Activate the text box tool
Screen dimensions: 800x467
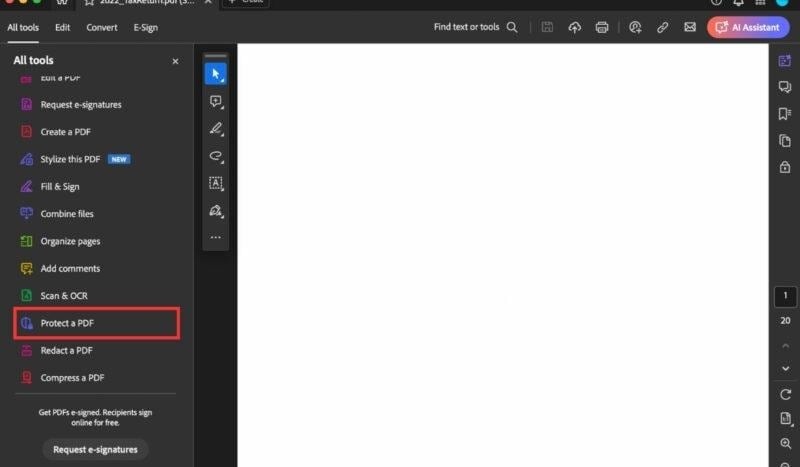coord(215,183)
